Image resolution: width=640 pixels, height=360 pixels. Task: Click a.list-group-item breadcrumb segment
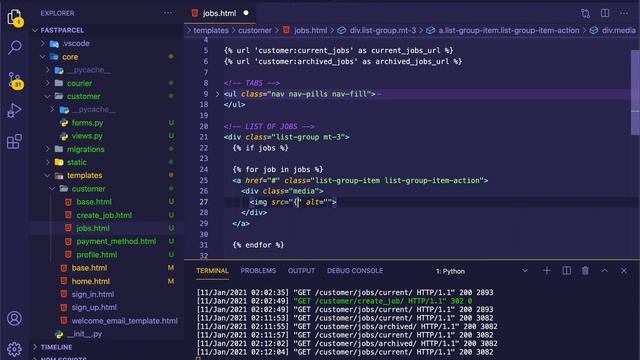(x=509, y=30)
